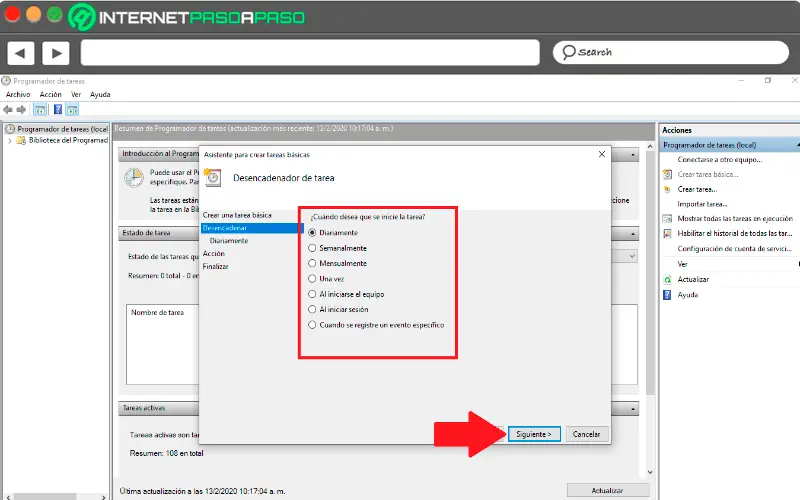The height and width of the screenshot is (500, 800).
Task: Open the Acción menu
Action: (x=51, y=94)
